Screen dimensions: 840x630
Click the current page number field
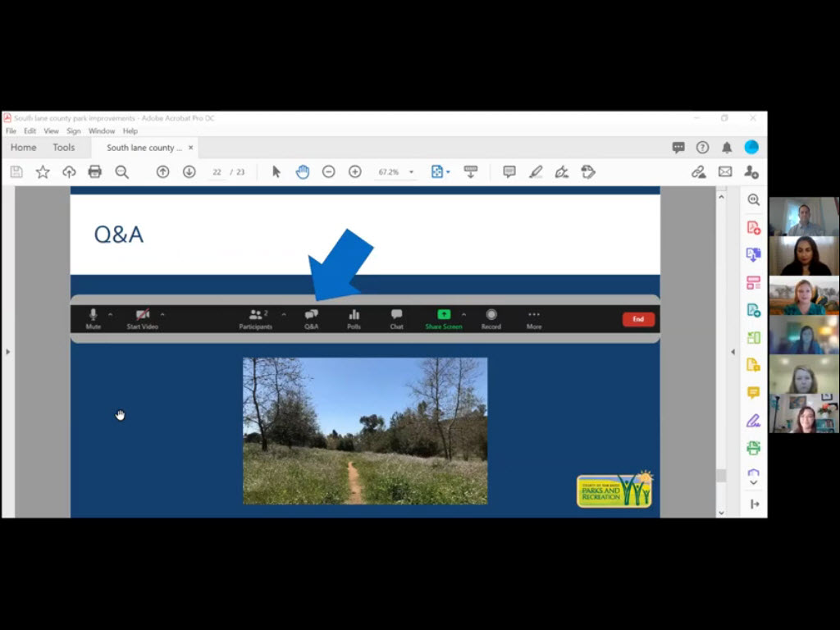[217, 172]
